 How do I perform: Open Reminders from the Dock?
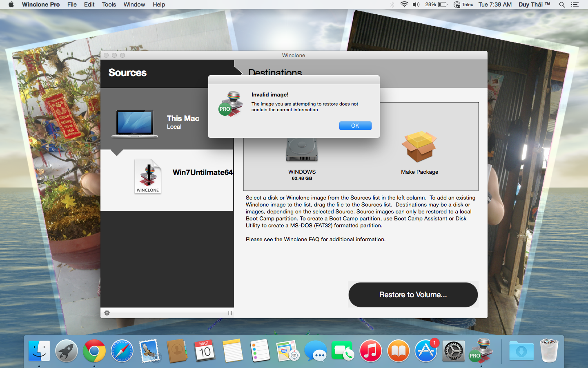click(260, 351)
